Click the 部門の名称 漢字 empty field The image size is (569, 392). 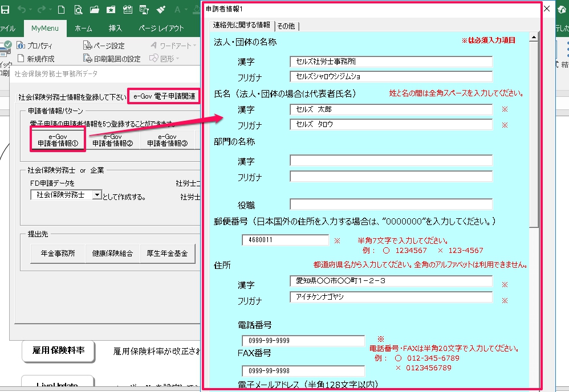391,160
